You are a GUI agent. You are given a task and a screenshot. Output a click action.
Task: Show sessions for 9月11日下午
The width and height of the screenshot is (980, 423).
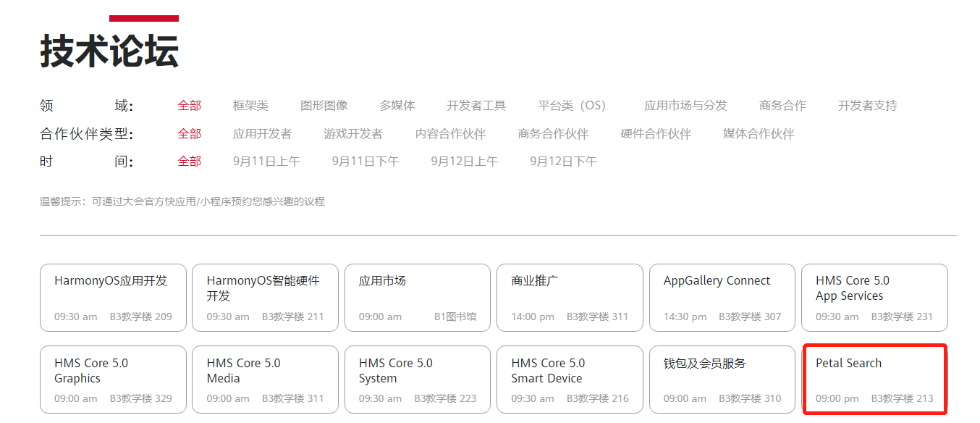point(366,162)
